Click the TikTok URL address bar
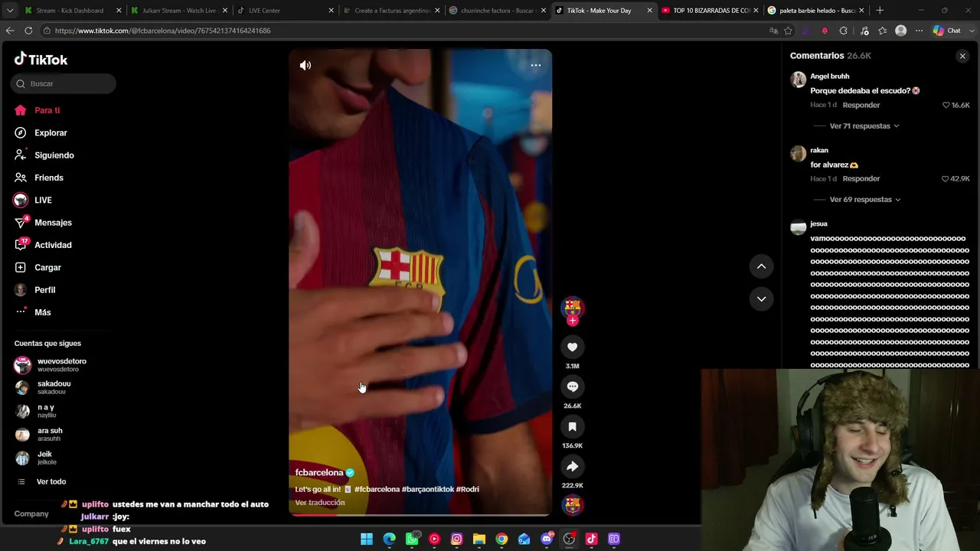Screen dimensions: 980x551 point(406,31)
